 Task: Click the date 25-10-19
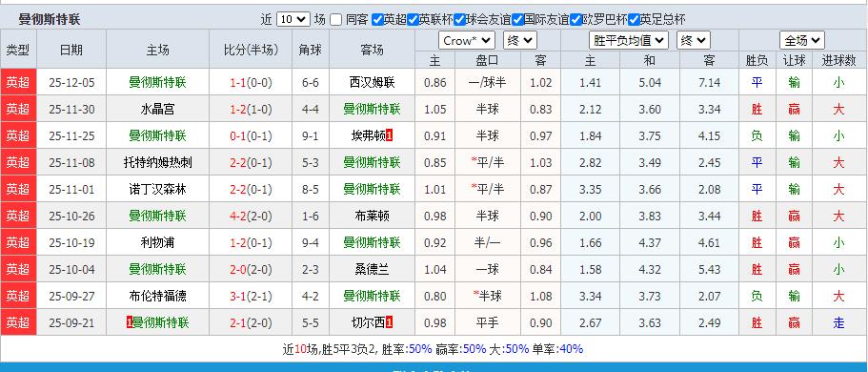click(71, 242)
